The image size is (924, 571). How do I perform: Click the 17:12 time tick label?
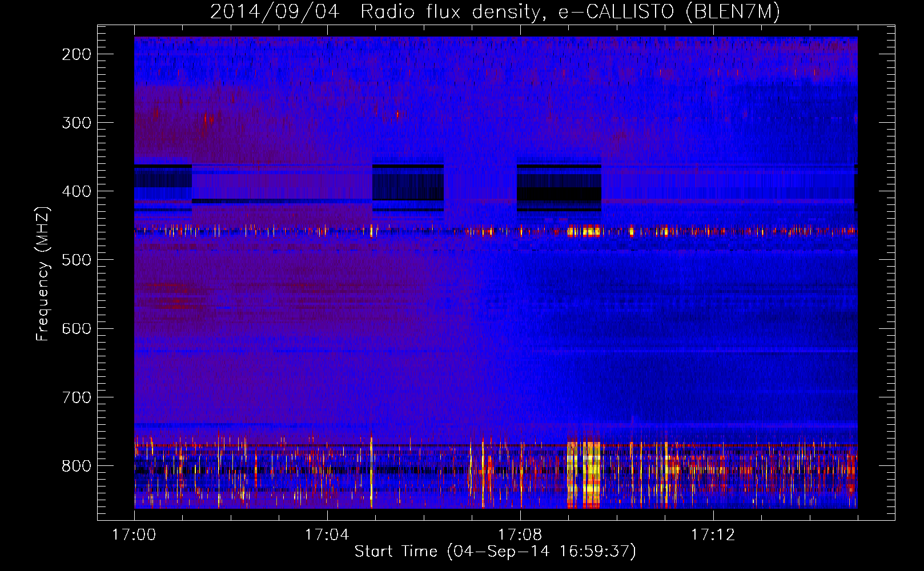pyautogui.click(x=713, y=535)
